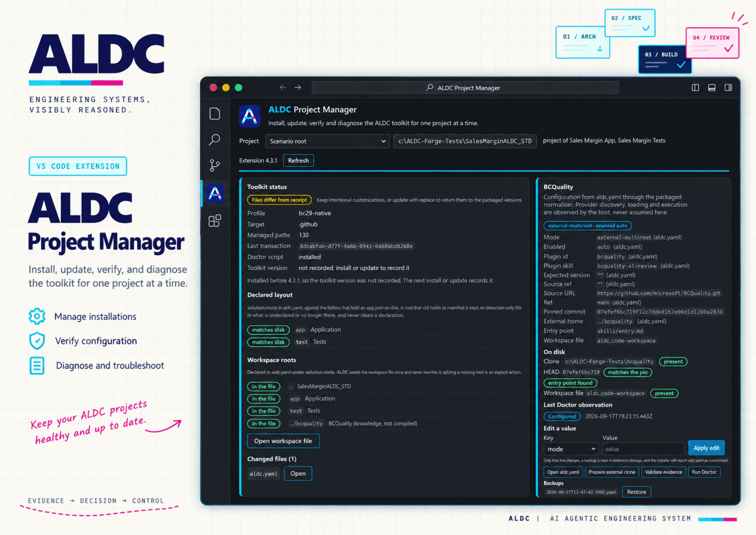
Task: Select the ALDC icon in activity bar
Action: (215, 193)
